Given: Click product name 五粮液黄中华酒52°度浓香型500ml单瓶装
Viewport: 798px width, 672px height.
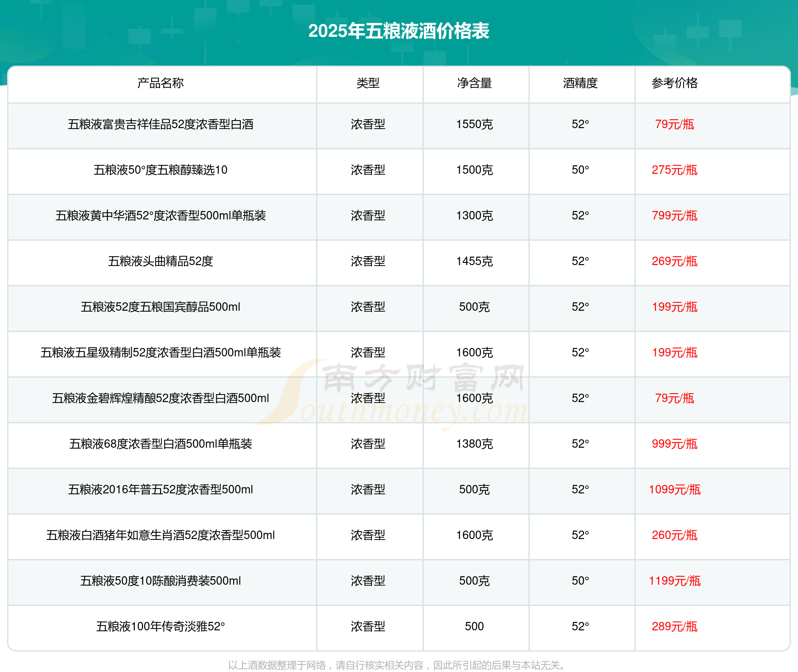Looking at the screenshot, I should (x=160, y=215).
